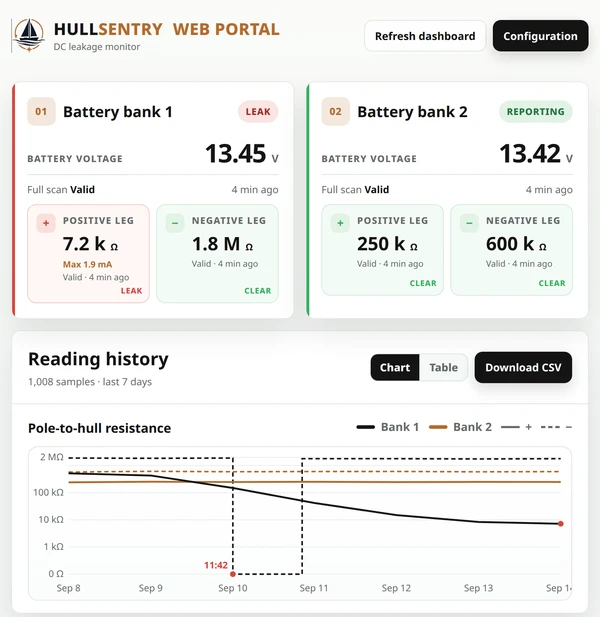Click the REPORTING status pill on bank 2

535,112
